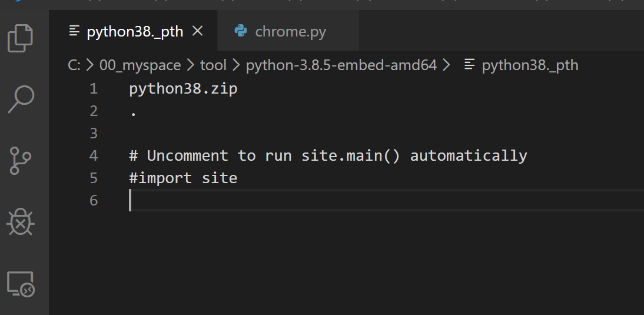644x315 pixels.
Task: Expand the C: breadcrumb segment
Action: pos(74,65)
